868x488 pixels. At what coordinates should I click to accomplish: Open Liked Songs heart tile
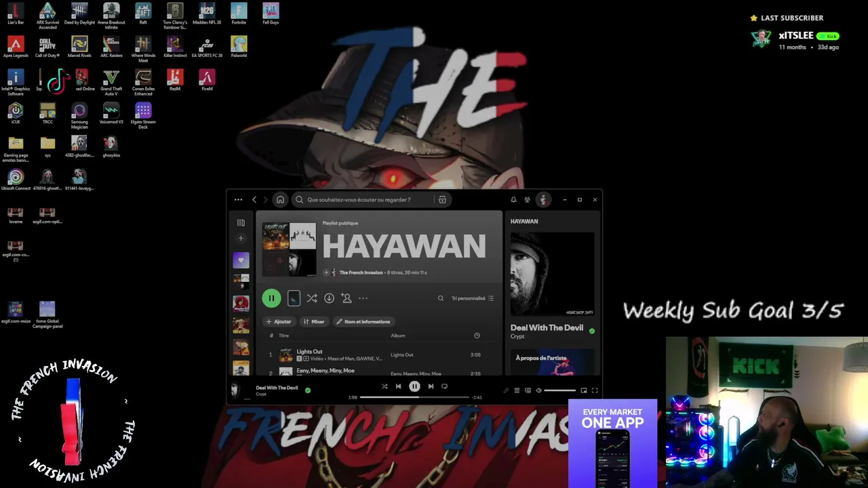[x=241, y=260]
